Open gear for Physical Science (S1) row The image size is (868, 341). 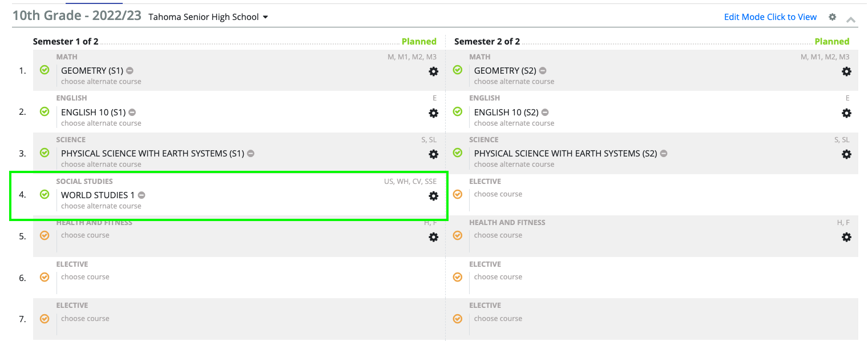(434, 154)
